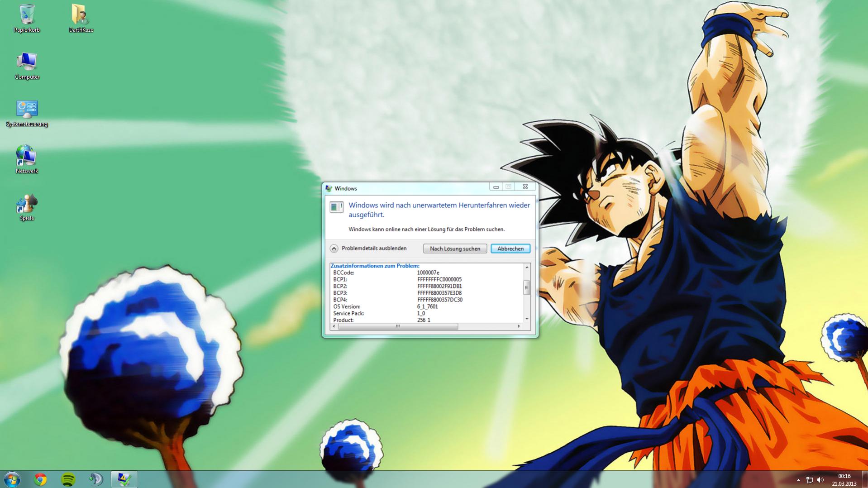The width and height of the screenshot is (868, 488).
Task: Click the OS Version value 6_1_7601
Action: 427,306
